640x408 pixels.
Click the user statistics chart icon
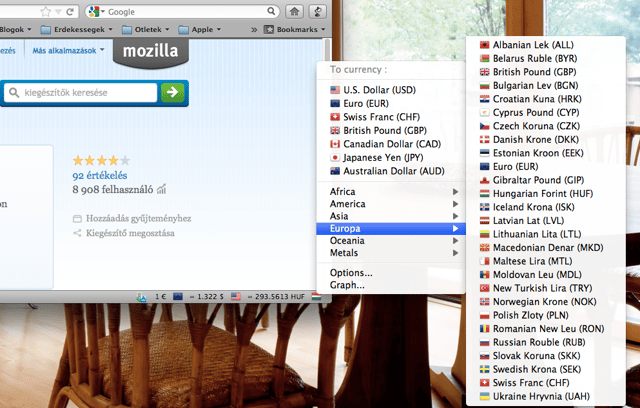(x=162, y=189)
